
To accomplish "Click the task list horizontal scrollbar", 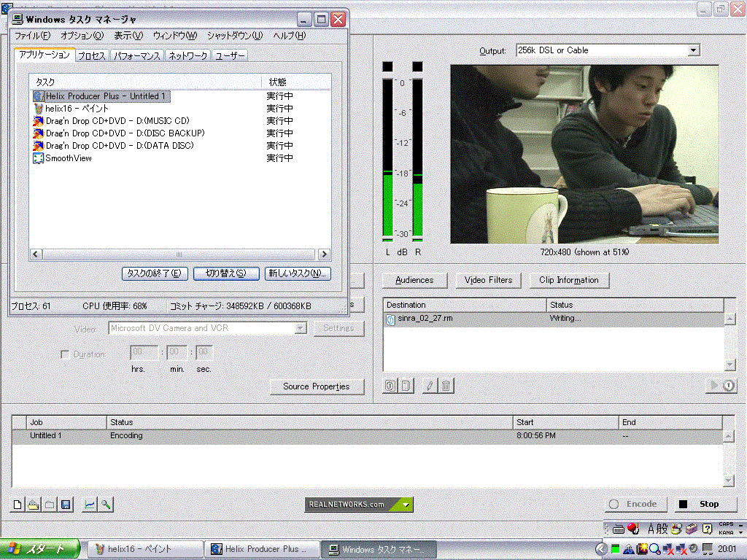I will [179, 254].
